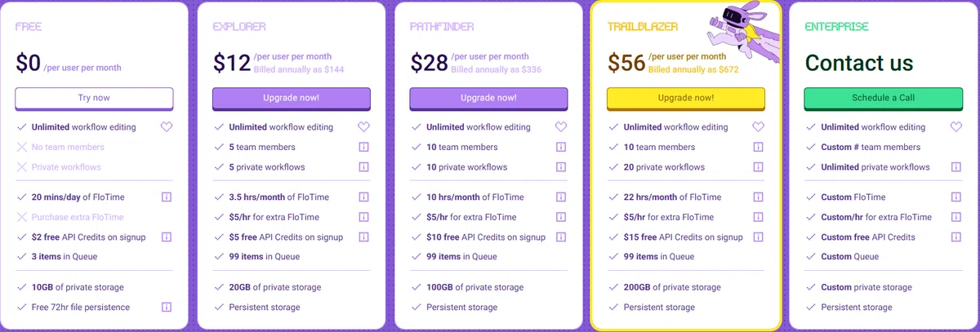980x332 pixels.
Task: Click info icon for Explorer 3.5 hrs/month FloTime
Action: [x=363, y=197]
